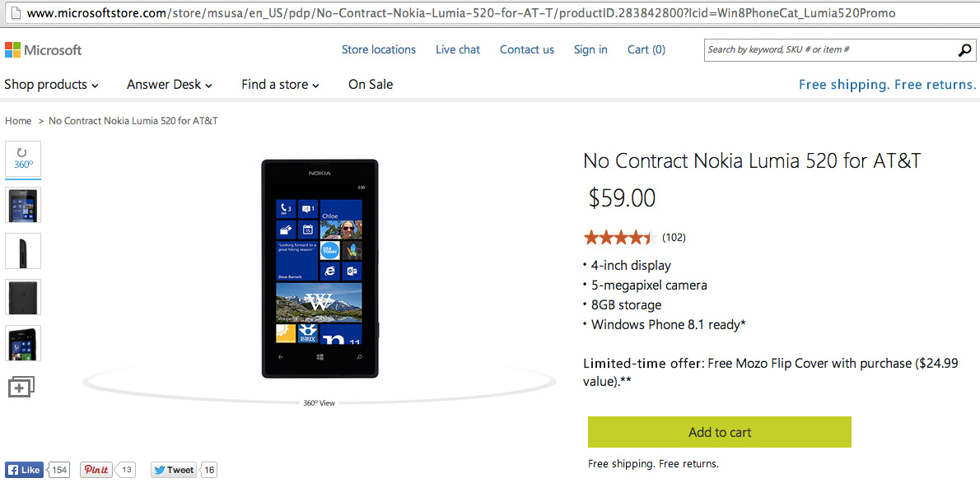
Task: Open the 360° view rotate icon
Action: [x=23, y=159]
